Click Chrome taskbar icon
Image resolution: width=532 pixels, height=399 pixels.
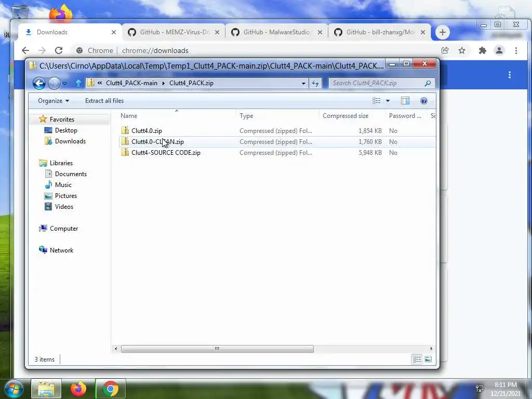[x=111, y=389]
